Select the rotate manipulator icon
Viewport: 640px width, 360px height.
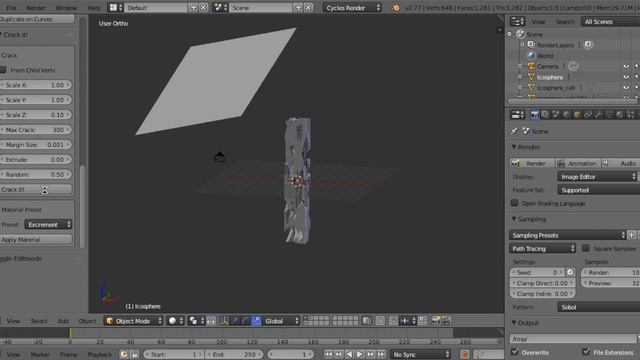[245, 321]
